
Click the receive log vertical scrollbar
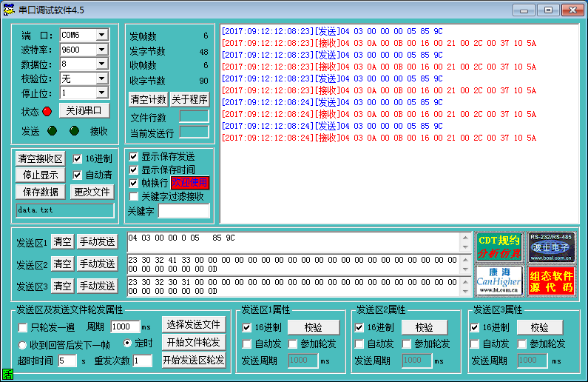(572, 124)
